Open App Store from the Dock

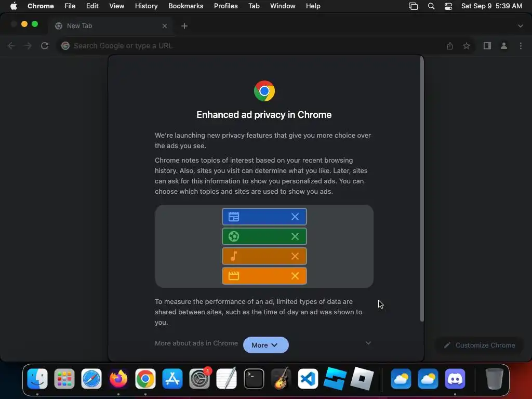coord(172,379)
